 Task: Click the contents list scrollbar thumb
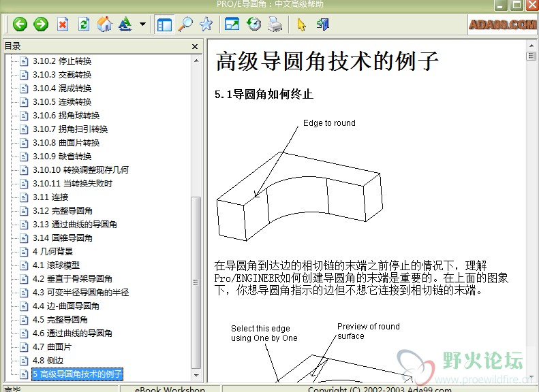pyautogui.click(x=196, y=283)
